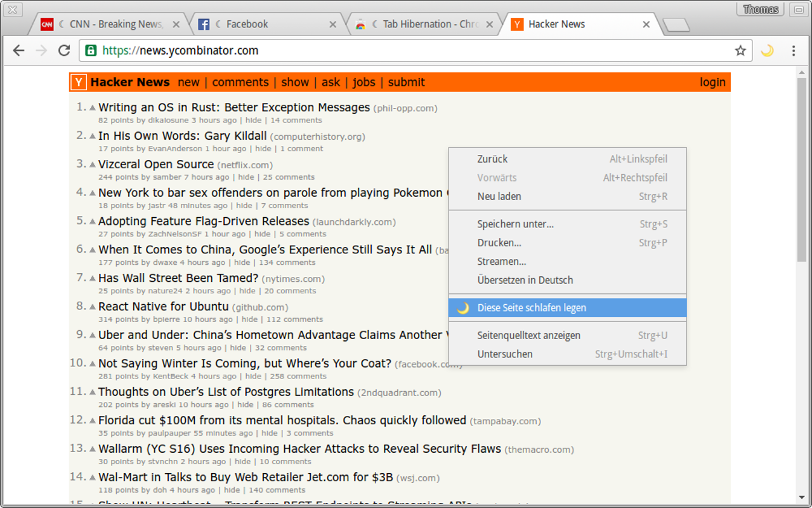
Task: Upvote the Wal-Mart Jet.com story
Action: [x=93, y=478]
